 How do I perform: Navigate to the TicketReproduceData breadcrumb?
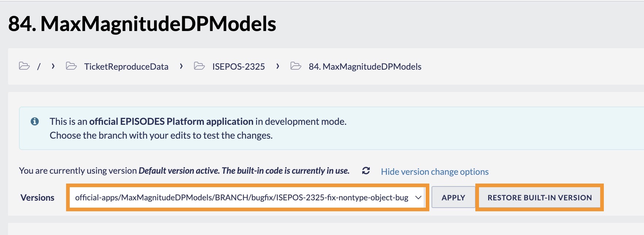point(126,67)
